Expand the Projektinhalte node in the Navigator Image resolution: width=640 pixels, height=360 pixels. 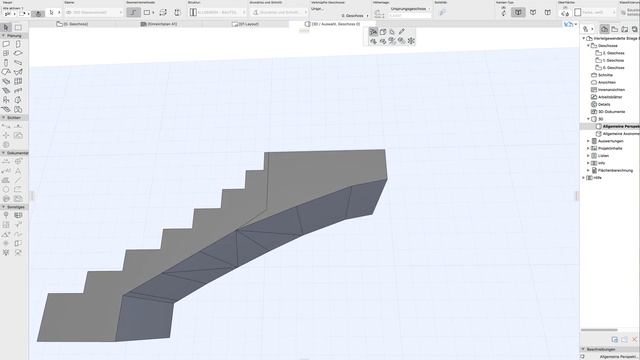click(588, 148)
